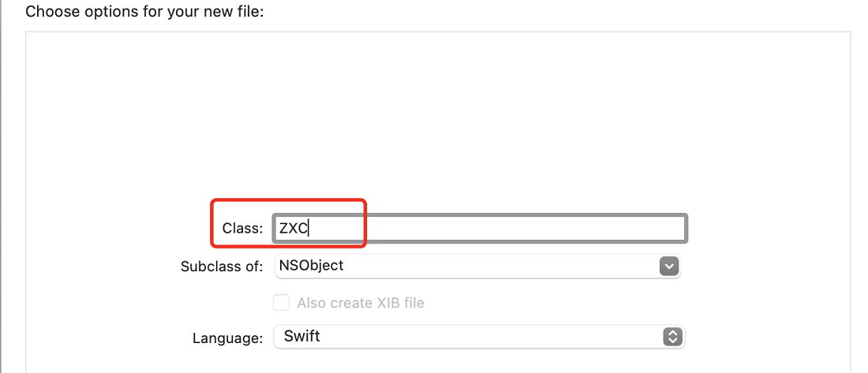Viewport: 868px width, 373px height.
Task: Click the up-down arrows icon beside Swift
Action: (672, 337)
